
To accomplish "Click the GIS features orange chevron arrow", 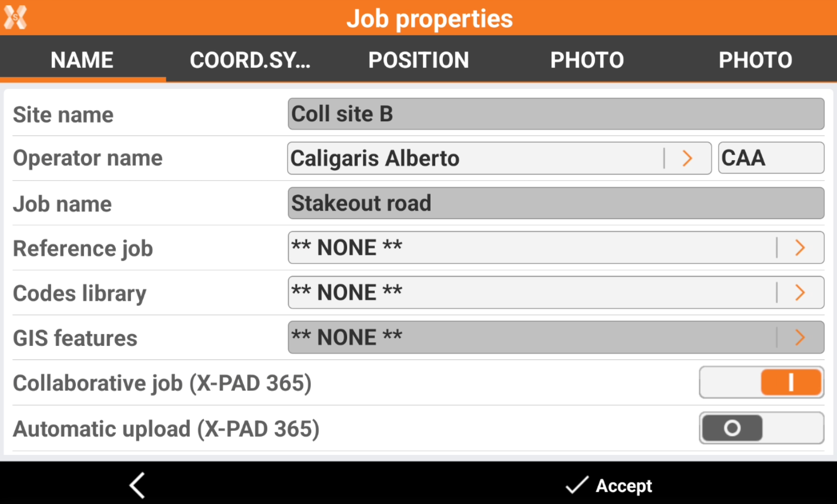I will [800, 337].
